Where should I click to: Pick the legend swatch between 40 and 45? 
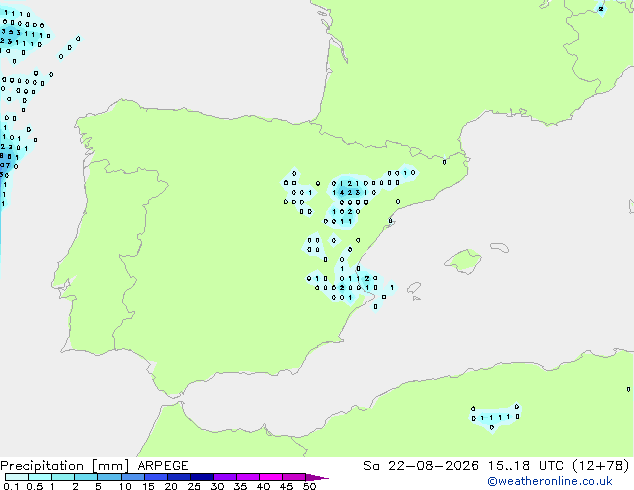pyautogui.click(x=271, y=477)
